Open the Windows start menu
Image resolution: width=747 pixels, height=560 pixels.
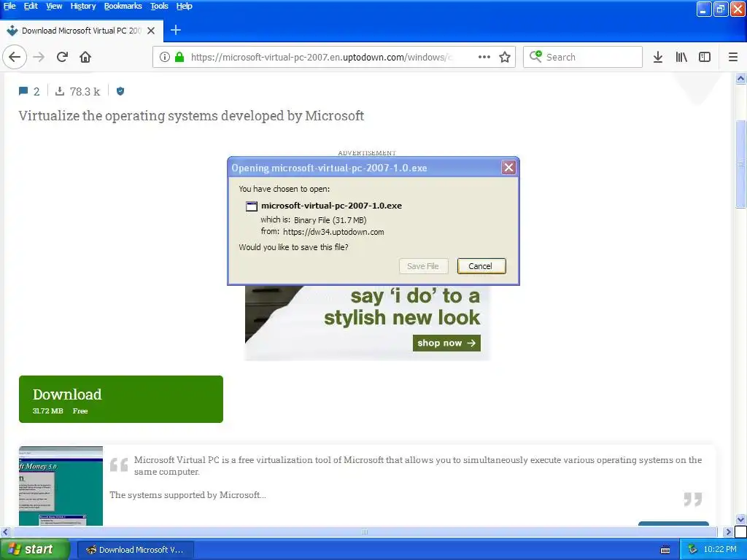point(35,550)
